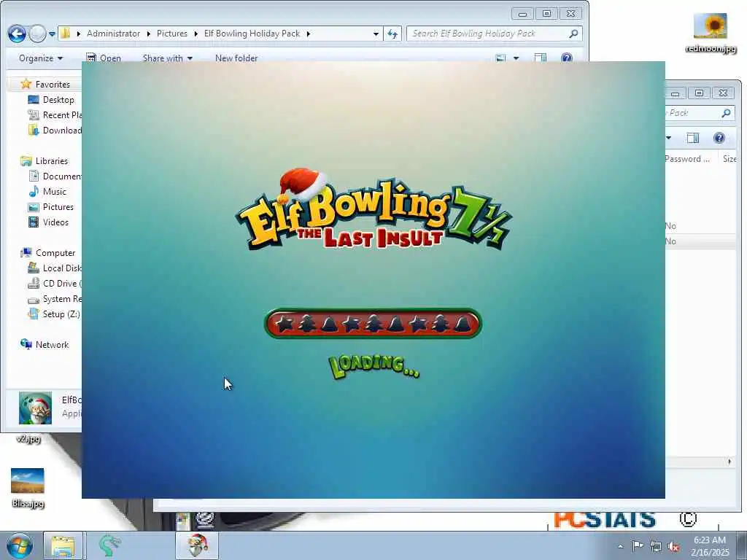Click the Change your view icon
The height and width of the screenshot is (560, 747).
[500, 58]
